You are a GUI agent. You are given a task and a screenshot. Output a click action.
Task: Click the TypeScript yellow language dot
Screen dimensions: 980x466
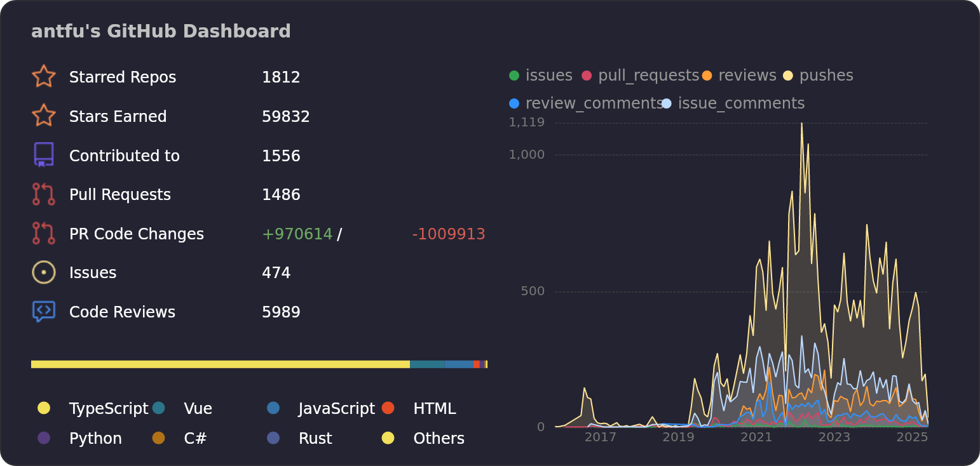coord(43,408)
